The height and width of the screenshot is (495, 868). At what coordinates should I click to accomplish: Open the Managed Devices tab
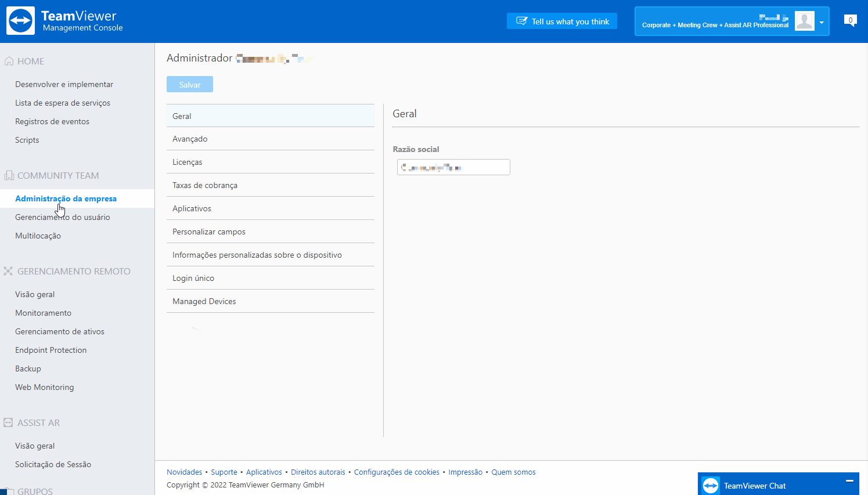pyautogui.click(x=271, y=301)
